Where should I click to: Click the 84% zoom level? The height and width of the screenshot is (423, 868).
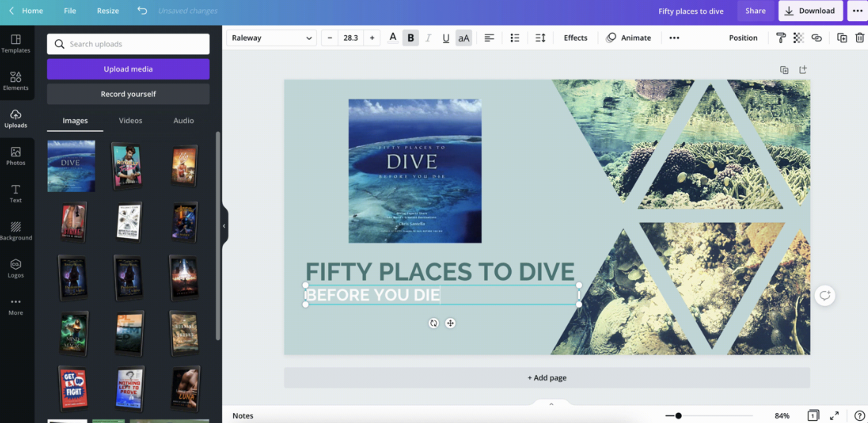click(x=782, y=415)
